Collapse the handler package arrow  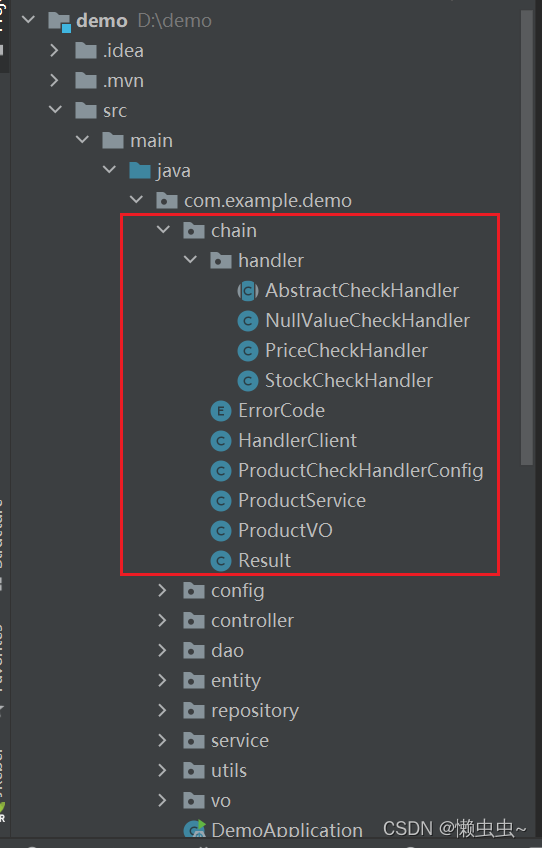coord(190,260)
